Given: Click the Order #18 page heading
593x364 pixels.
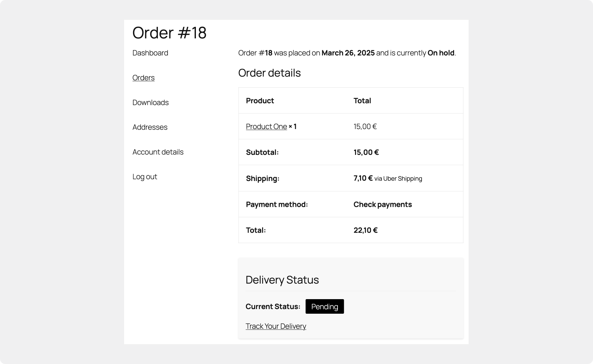Looking at the screenshot, I should coord(169,32).
